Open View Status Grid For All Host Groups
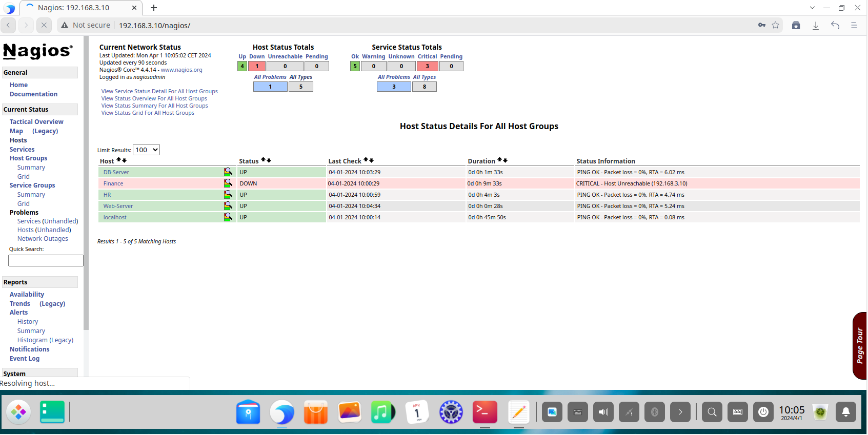The height and width of the screenshot is (435, 868). (x=148, y=113)
